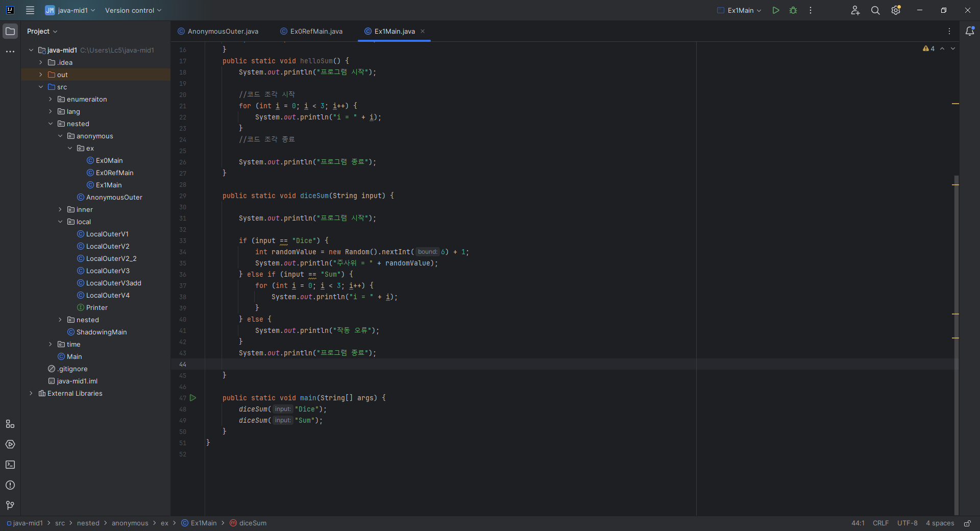Open the java-mid1 project dropdown
The height and width of the screenshot is (531, 980).
pyautogui.click(x=70, y=10)
